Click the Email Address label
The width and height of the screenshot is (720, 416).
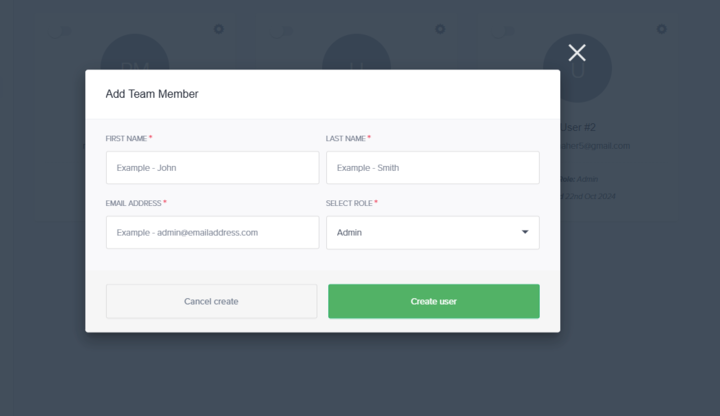pos(133,203)
